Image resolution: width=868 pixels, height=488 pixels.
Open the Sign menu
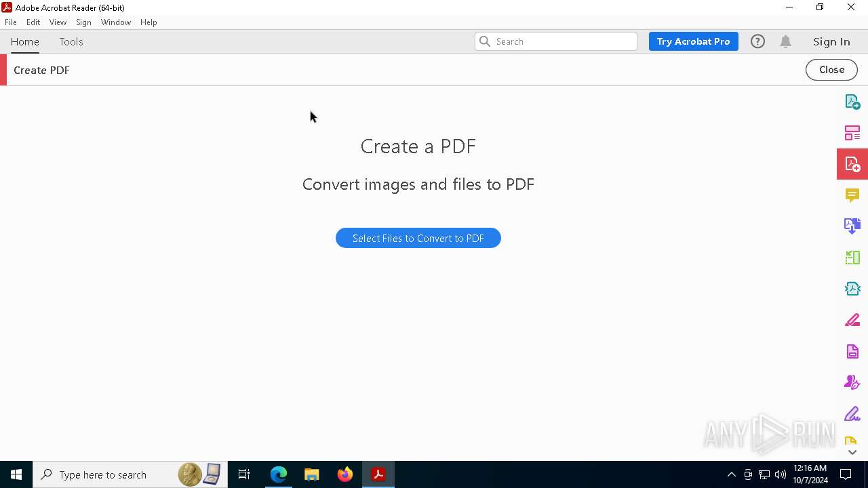coord(83,22)
